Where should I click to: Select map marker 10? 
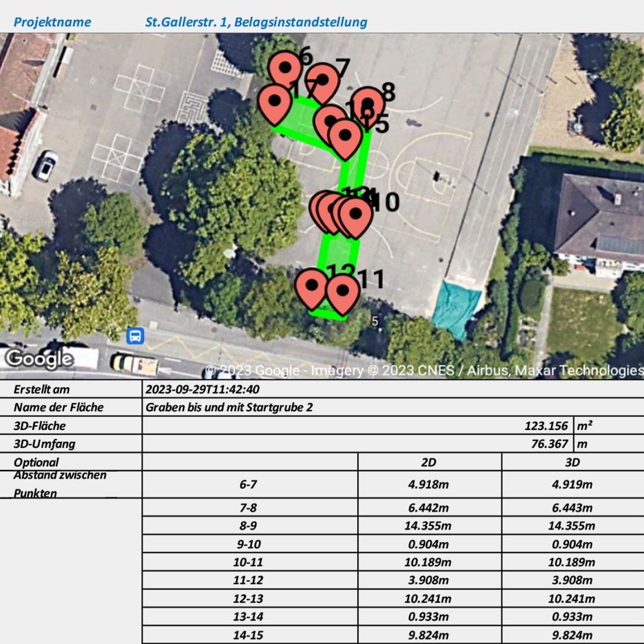[357, 215]
